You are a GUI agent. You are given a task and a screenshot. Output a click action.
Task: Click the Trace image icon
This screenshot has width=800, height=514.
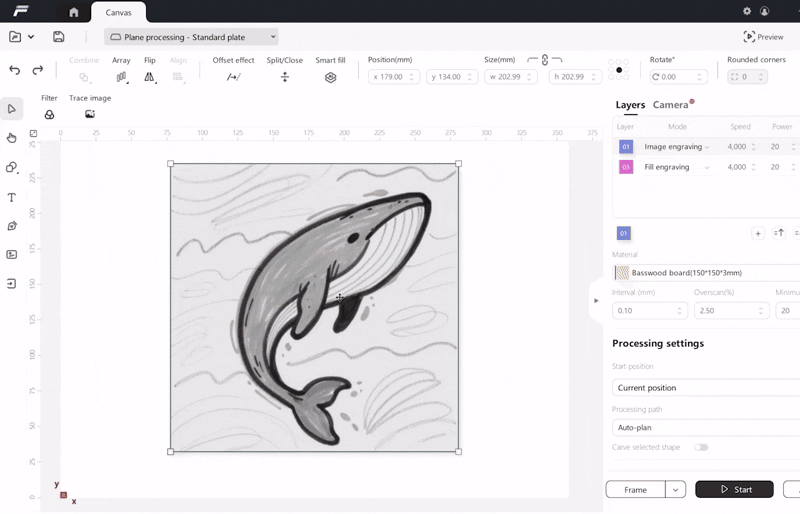pos(90,114)
